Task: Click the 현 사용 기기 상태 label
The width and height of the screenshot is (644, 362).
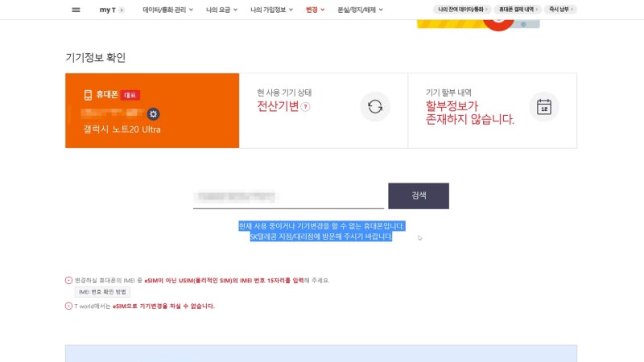Action: (x=284, y=93)
